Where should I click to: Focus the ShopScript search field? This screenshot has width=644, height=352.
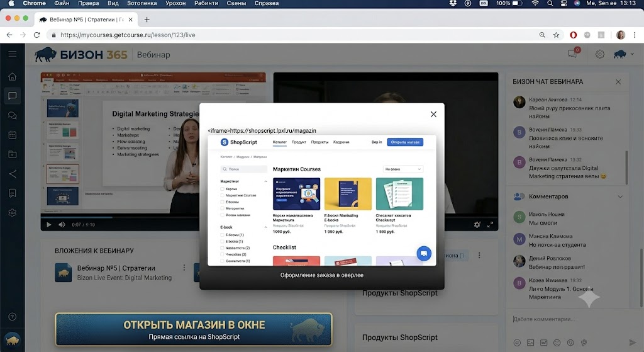[x=244, y=169]
